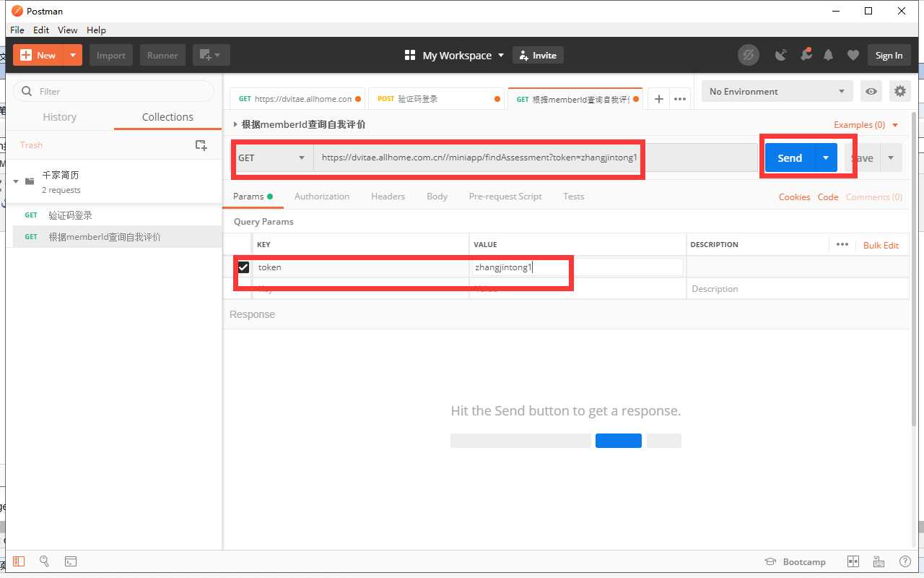Viewport: 924px width, 578px height.
Task: Open the Runner
Action: tap(162, 55)
